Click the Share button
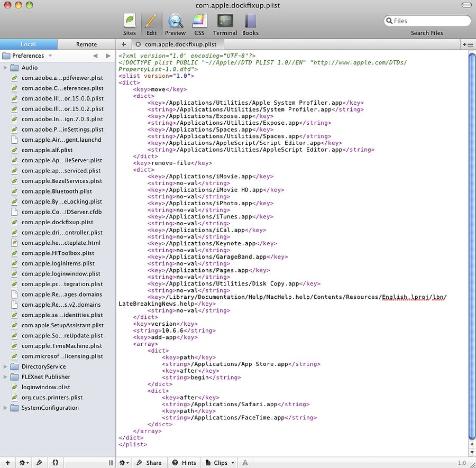 (149, 463)
